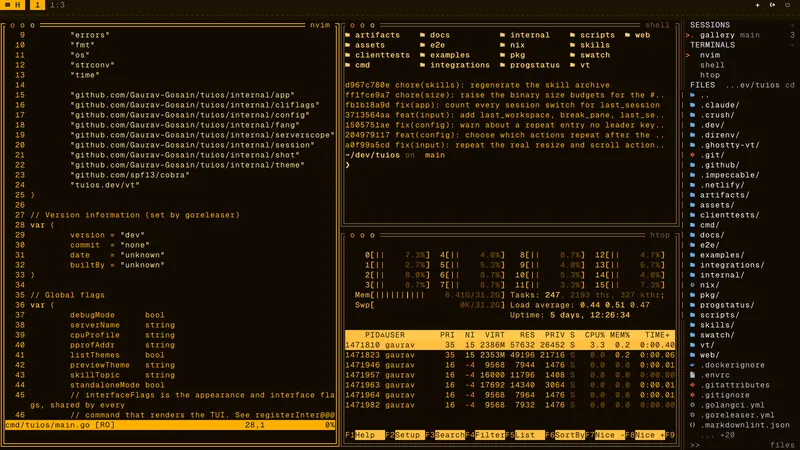Open F2 Setup in htop

(x=404, y=435)
